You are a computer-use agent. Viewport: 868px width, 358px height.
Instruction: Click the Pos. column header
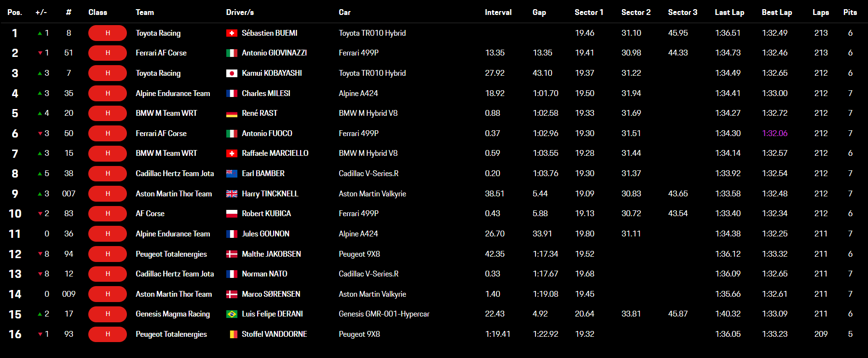14,13
